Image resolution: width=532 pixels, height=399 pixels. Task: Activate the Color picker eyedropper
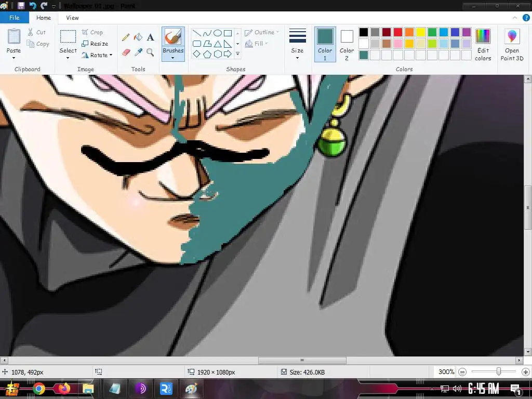tap(138, 52)
